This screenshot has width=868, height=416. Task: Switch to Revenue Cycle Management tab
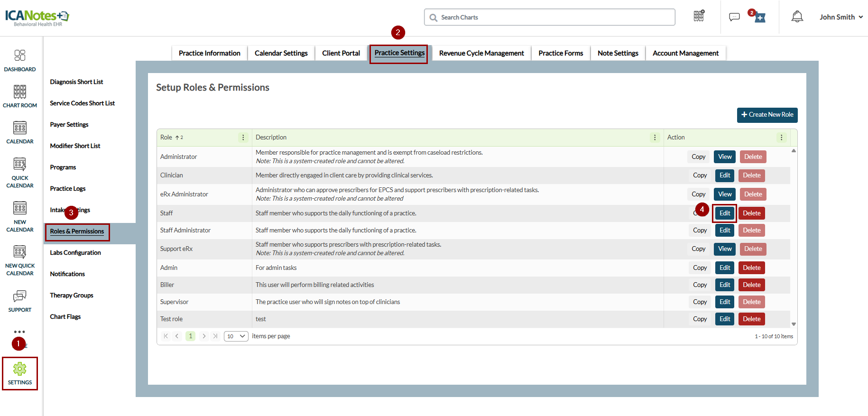(x=481, y=53)
